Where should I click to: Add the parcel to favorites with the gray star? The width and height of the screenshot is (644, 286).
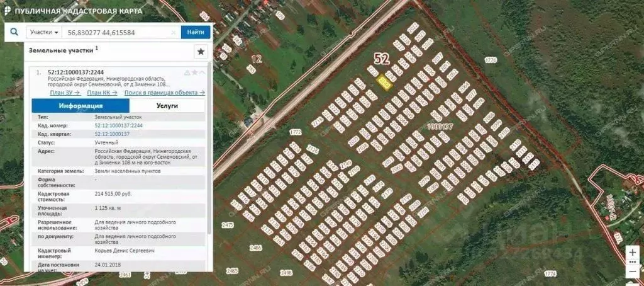(195, 72)
